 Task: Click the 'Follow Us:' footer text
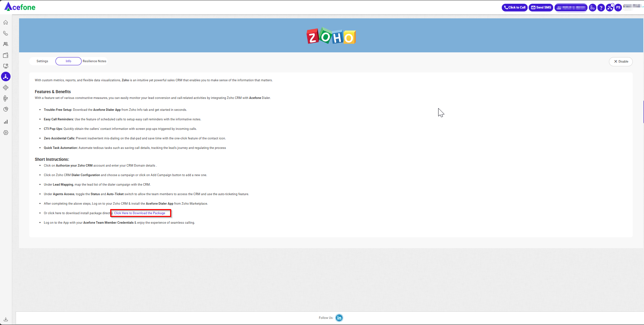[x=326, y=318]
